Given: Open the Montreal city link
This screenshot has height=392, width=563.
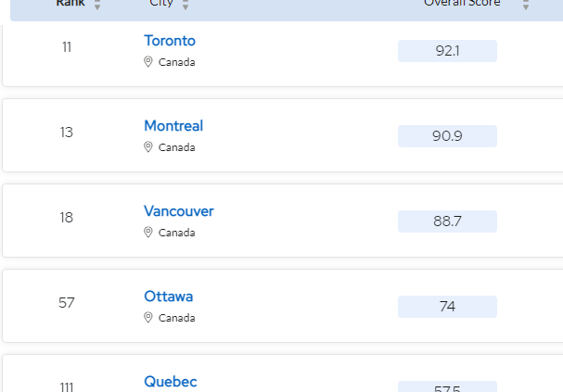Looking at the screenshot, I should tap(173, 126).
